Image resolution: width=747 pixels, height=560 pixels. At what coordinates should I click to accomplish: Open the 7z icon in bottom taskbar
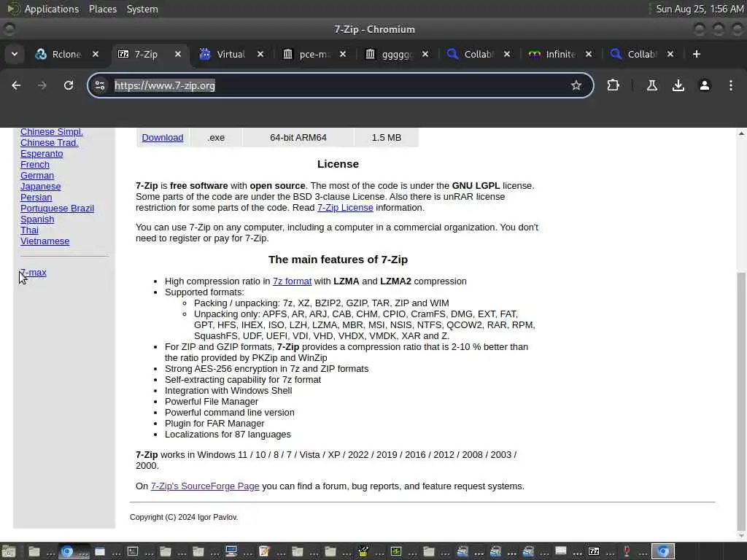click(x=594, y=551)
